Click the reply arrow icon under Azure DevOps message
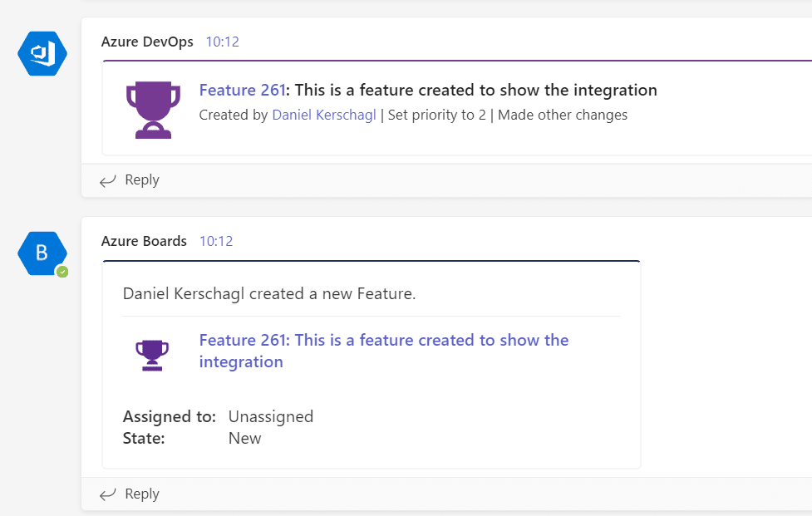Image resolution: width=812 pixels, height=516 pixels. 108,180
